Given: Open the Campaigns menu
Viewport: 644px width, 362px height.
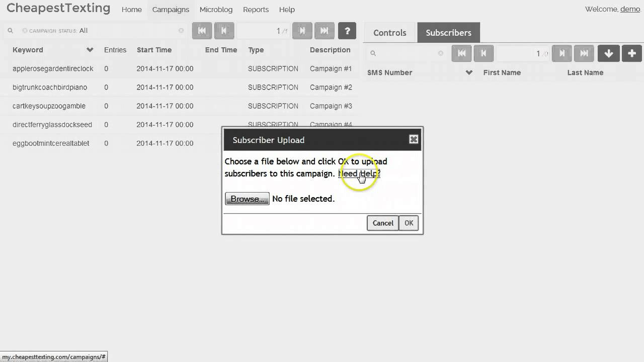Looking at the screenshot, I should tap(171, 10).
